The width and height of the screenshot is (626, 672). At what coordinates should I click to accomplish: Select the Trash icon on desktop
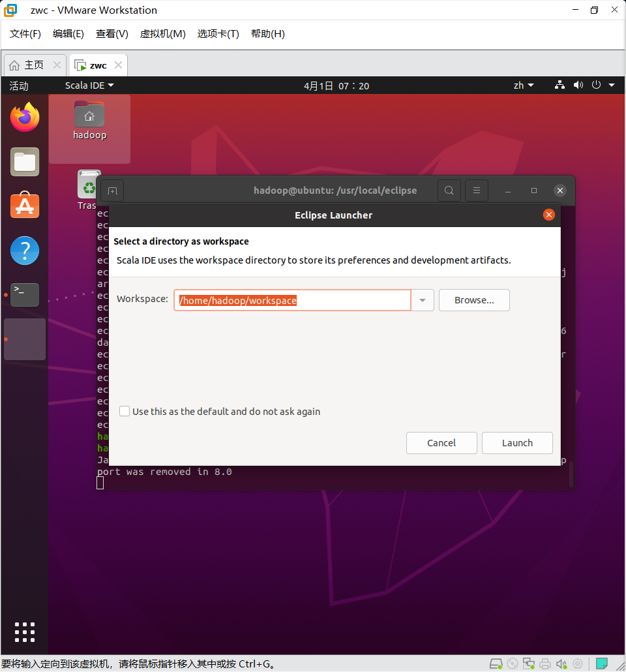(x=88, y=190)
